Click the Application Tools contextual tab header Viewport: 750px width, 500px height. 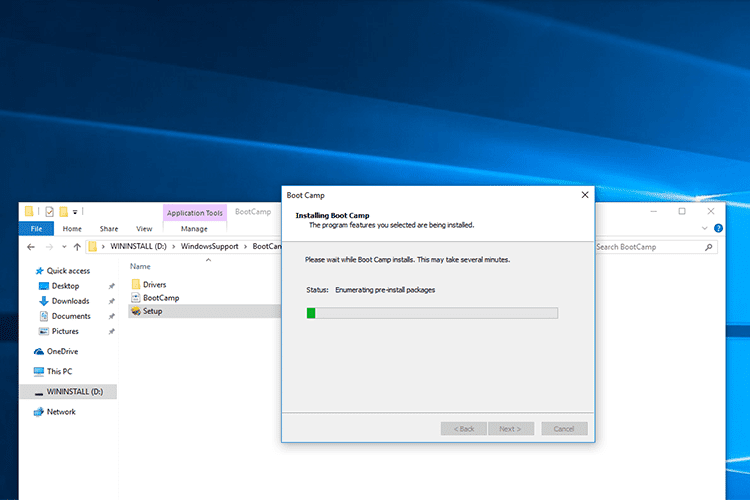pos(195,212)
